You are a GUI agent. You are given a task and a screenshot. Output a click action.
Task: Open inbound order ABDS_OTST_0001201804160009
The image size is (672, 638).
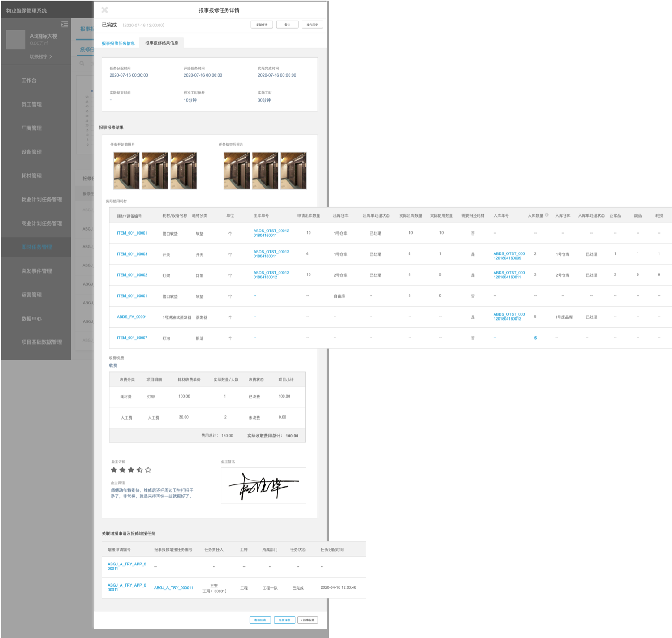[509, 256]
